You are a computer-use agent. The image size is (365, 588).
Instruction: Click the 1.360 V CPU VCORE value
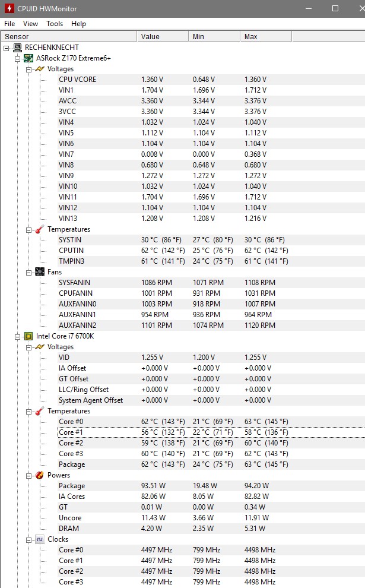coord(152,80)
